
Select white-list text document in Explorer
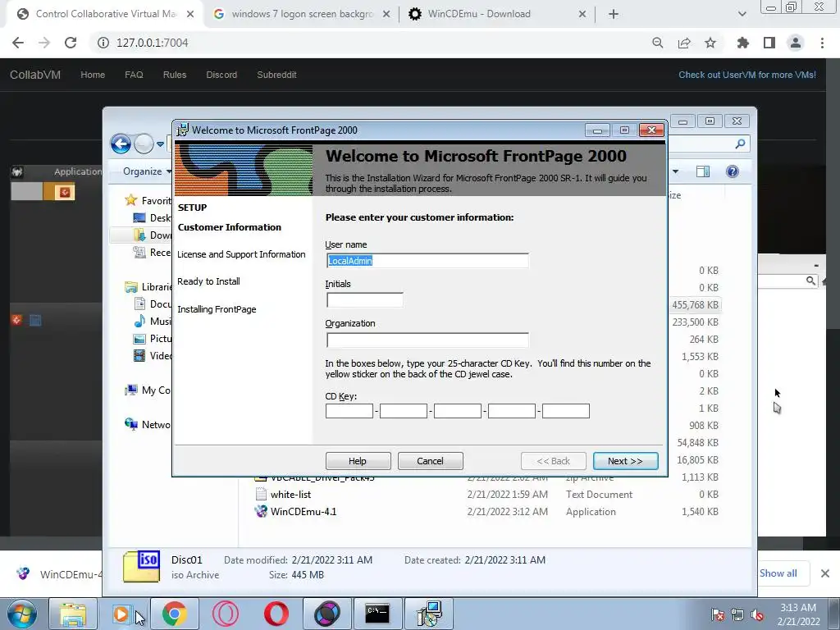[290, 495]
